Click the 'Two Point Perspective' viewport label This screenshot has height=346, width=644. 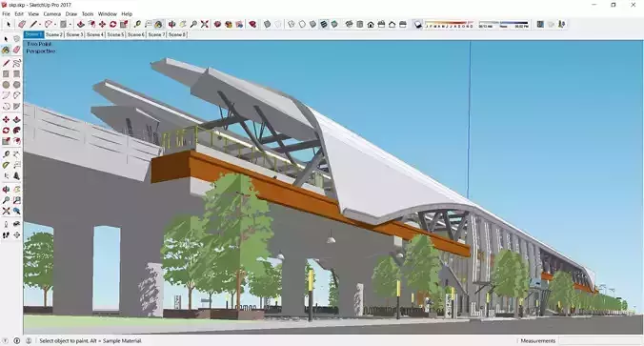(x=40, y=48)
